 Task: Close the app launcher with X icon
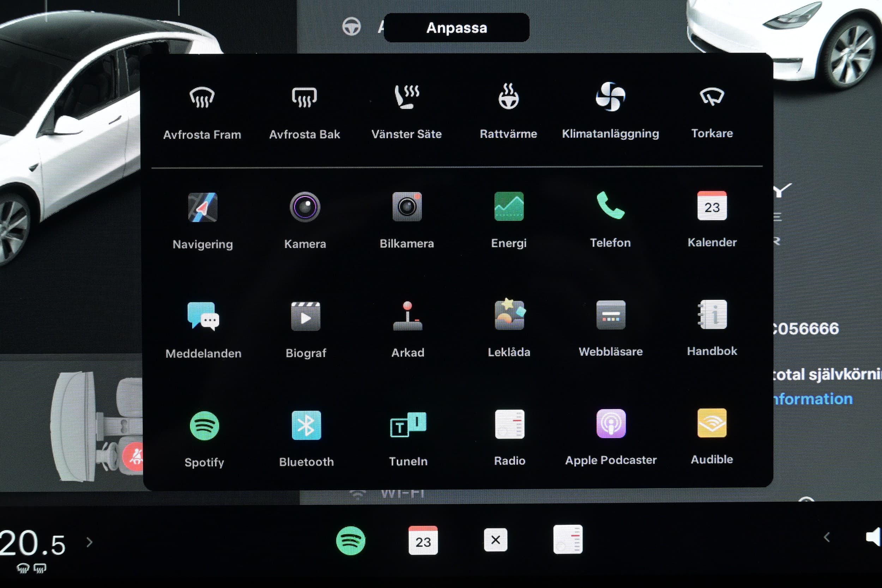pyautogui.click(x=495, y=540)
